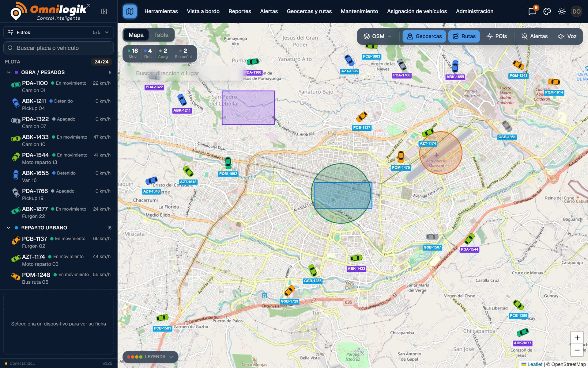Select the PDA-1544 Moto reparto 13 row

[x=58, y=159]
